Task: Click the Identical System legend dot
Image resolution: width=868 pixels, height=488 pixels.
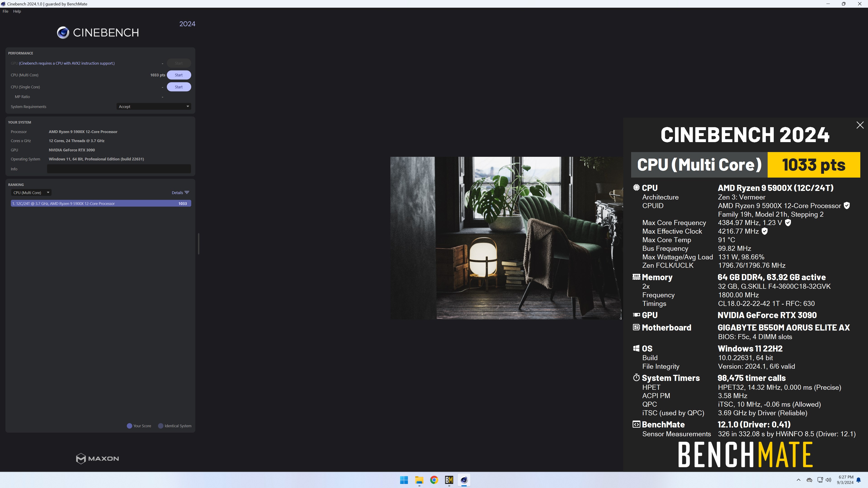Action: pos(161,426)
